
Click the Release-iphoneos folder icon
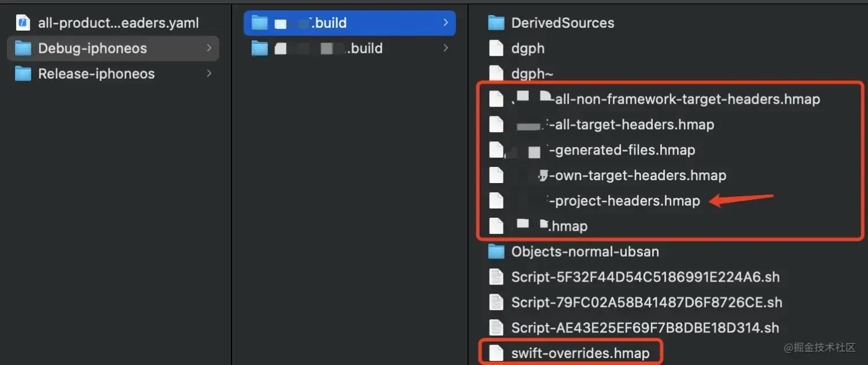(23, 74)
